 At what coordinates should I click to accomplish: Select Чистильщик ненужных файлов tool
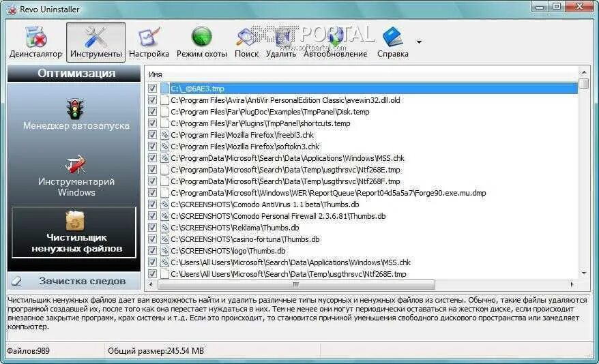(x=76, y=232)
